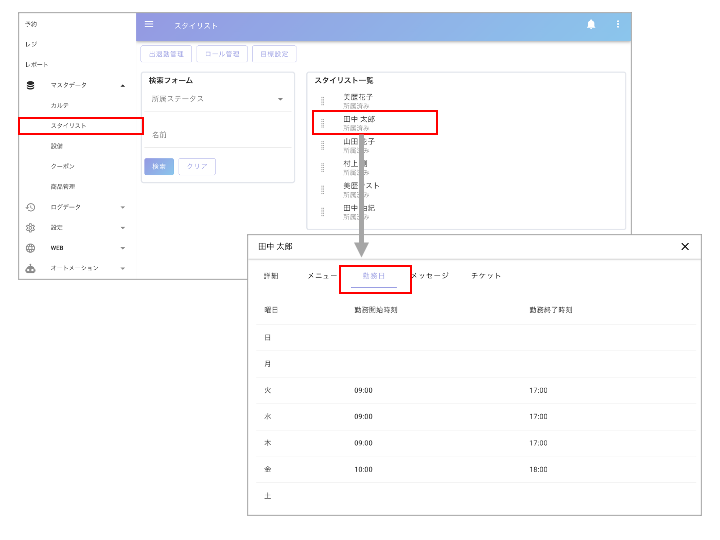Click the 月 weekday row
720x540 pixels.
coord(476,364)
